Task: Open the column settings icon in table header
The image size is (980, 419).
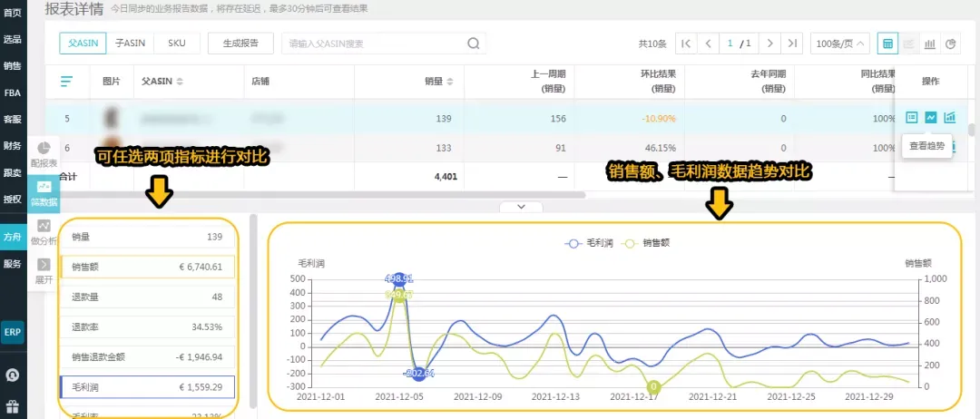Action: 66,82
